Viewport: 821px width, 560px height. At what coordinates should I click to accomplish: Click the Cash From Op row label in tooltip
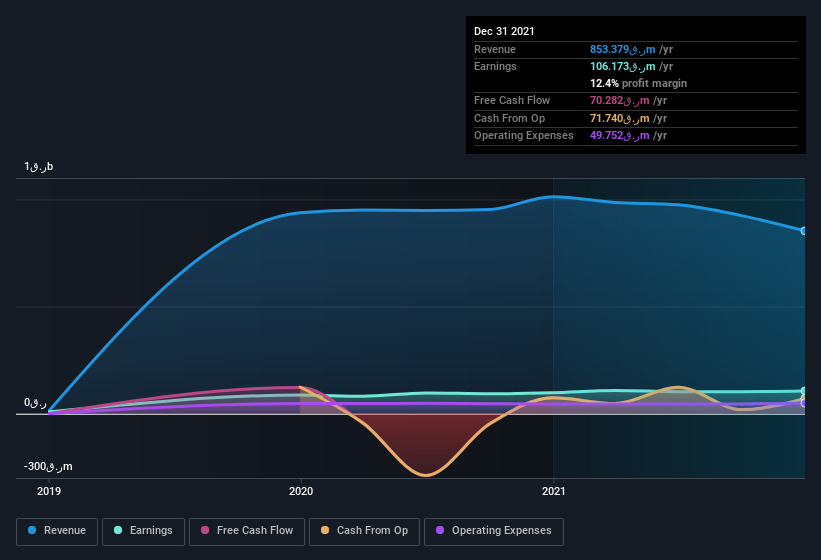pyautogui.click(x=509, y=118)
